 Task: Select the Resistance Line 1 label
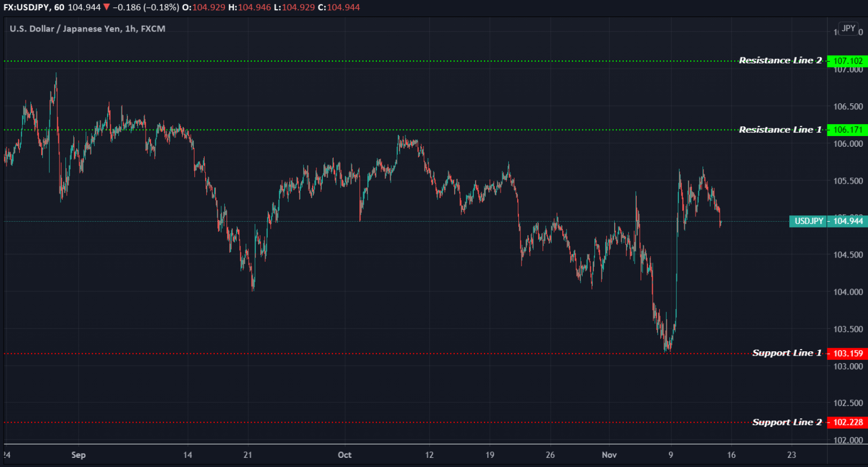(x=780, y=130)
